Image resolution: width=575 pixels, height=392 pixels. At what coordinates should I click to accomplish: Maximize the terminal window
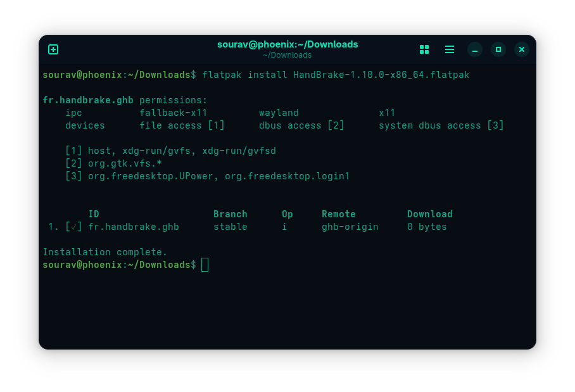click(x=498, y=49)
